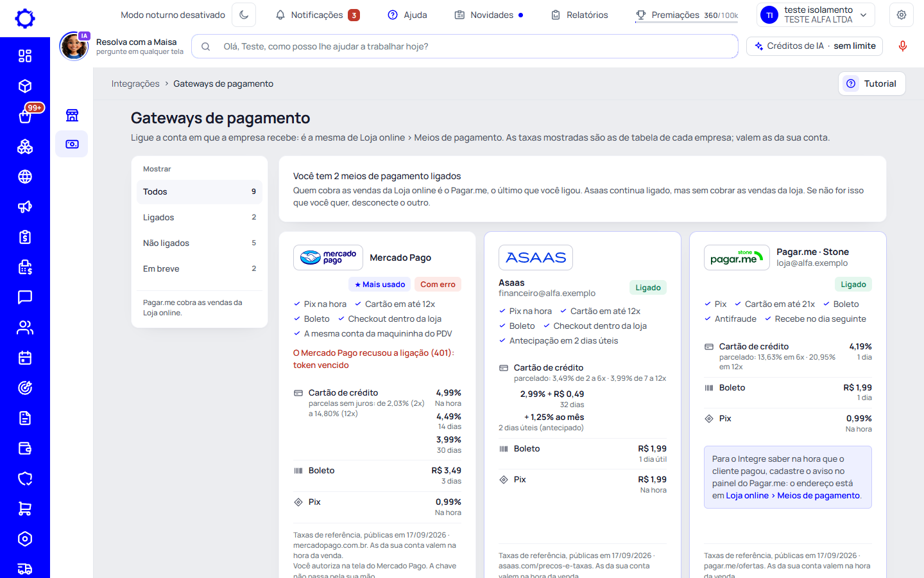
Task: Open calendar icon in sidebar
Action: tap(25, 358)
